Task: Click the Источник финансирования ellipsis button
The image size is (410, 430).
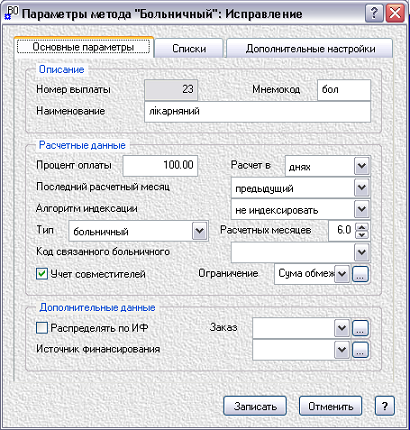Action: 360,350
